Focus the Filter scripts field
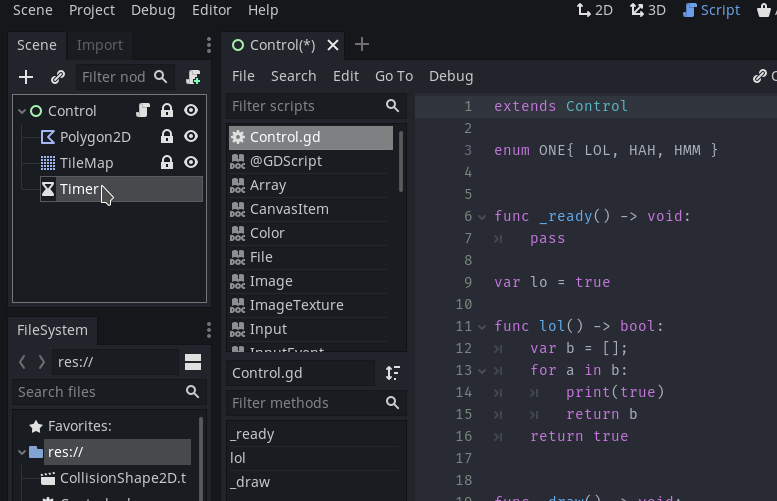Screen dimensions: 777x501 (316, 106)
